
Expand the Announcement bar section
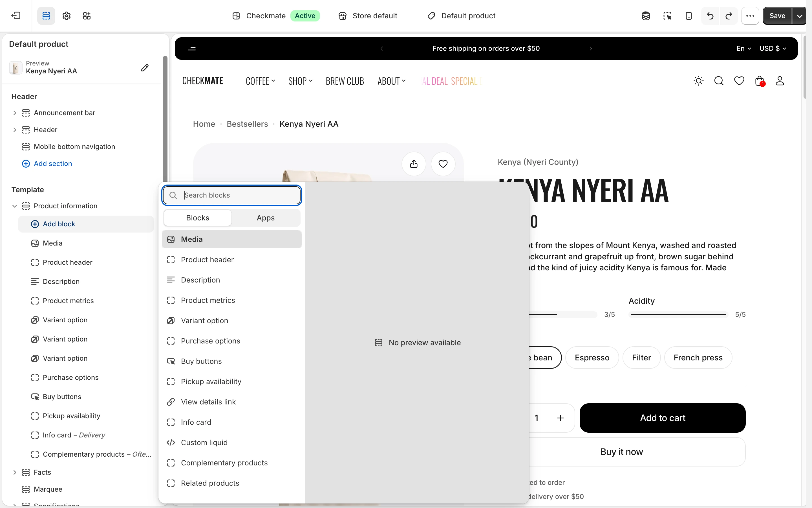pos(14,113)
